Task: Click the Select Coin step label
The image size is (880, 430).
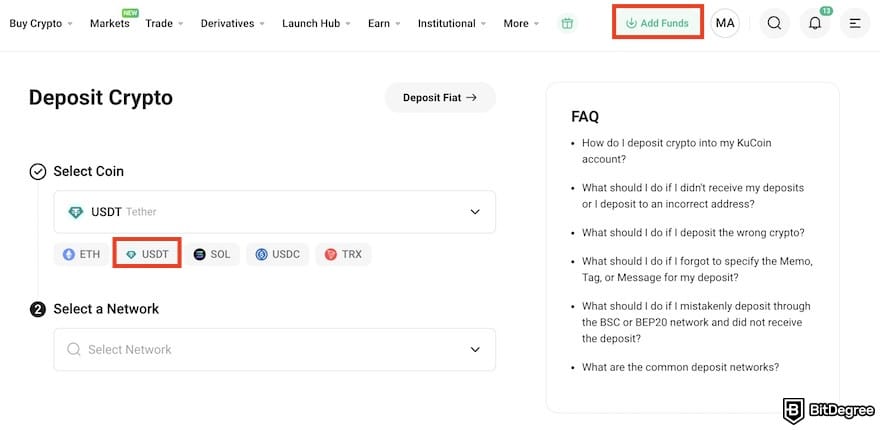Action: point(89,171)
